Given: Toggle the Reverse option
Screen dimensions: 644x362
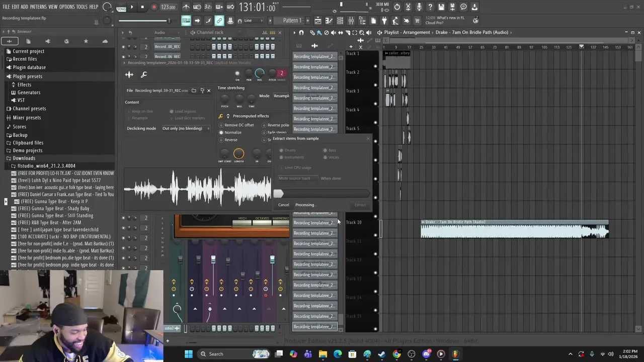Looking at the screenshot, I should (228, 140).
